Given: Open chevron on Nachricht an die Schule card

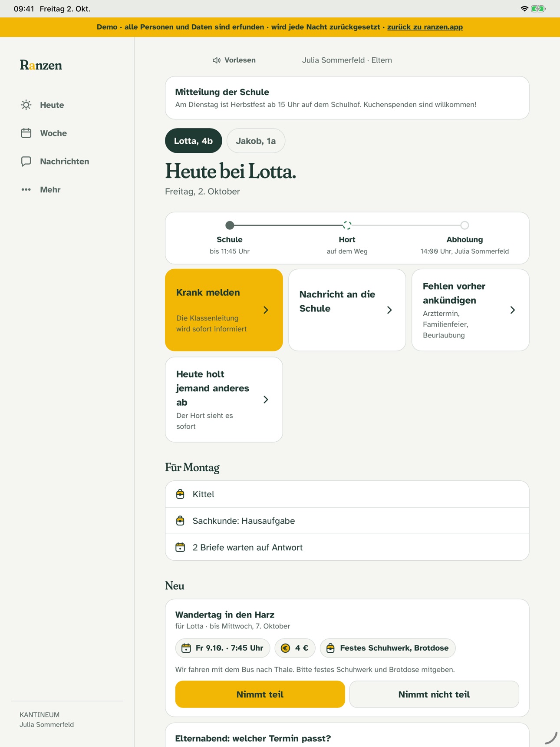Looking at the screenshot, I should (x=389, y=310).
